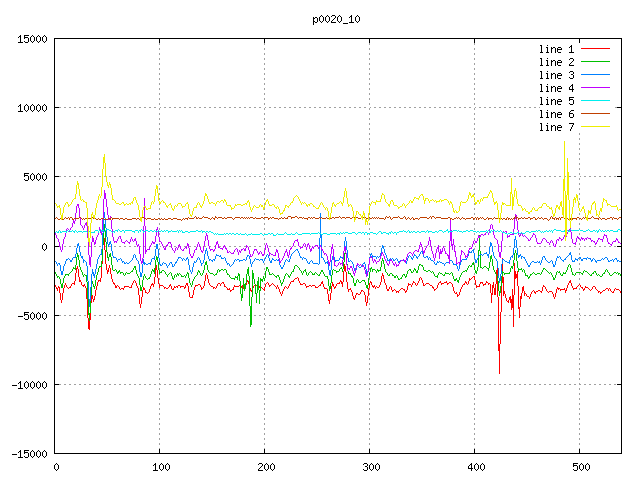Click the 100 x-axis tick label
640x480 pixels.
(x=160, y=467)
